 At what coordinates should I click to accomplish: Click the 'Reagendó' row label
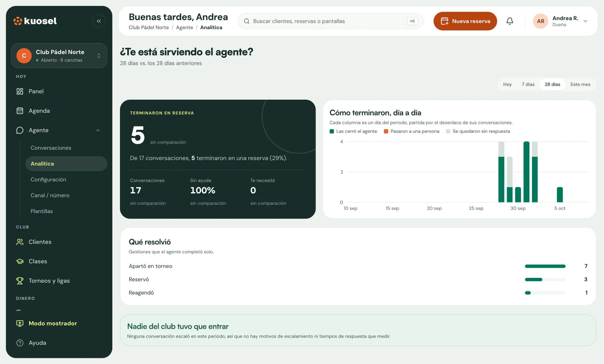[141, 293]
